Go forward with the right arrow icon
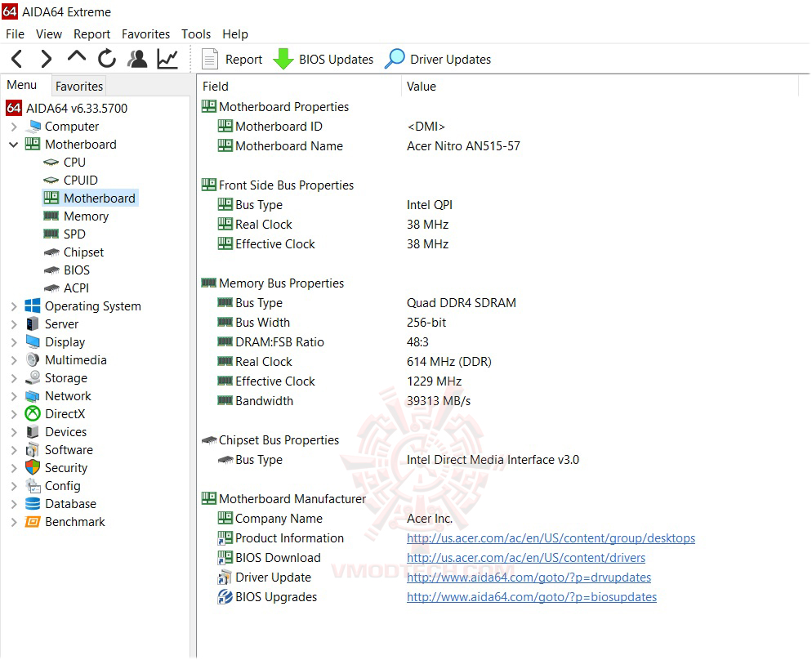The height and width of the screenshot is (660, 812). pos(46,59)
